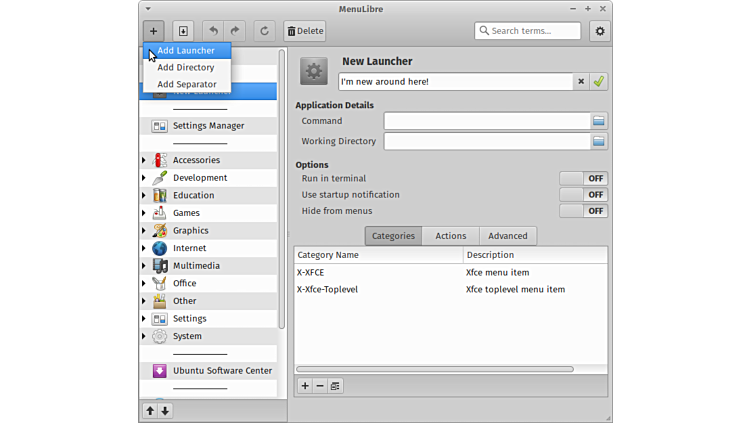
Task: Click the revert refresh icon
Action: (265, 31)
